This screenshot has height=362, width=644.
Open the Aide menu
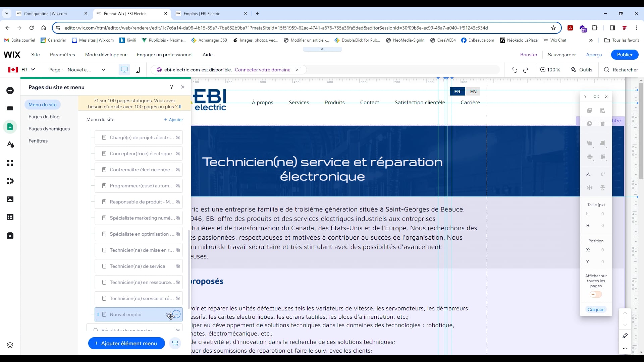point(208,55)
